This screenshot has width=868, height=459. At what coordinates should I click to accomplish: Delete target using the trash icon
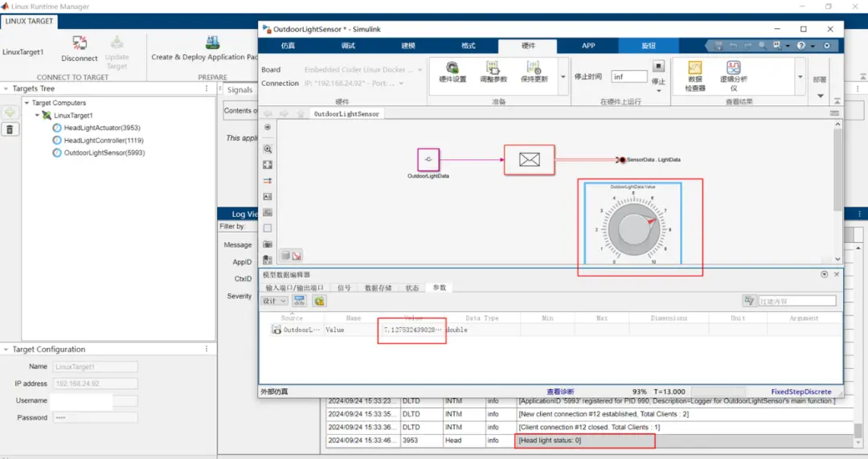(x=10, y=129)
